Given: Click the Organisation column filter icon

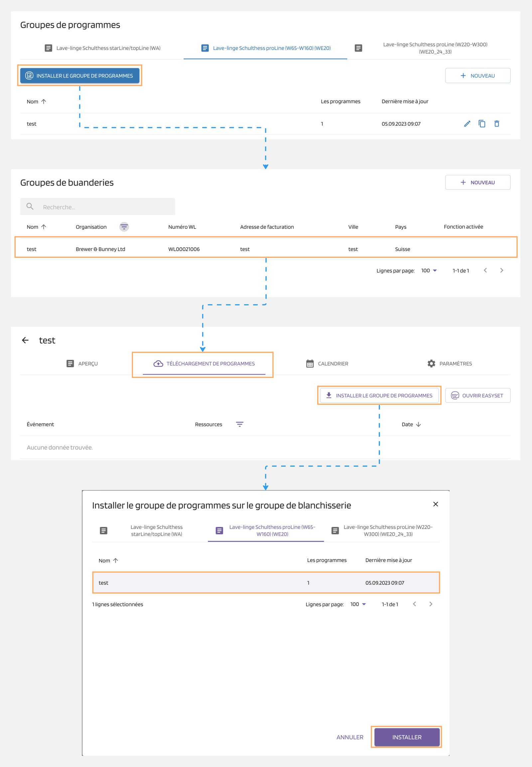Looking at the screenshot, I should pyautogui.click(x=124, y=227).
